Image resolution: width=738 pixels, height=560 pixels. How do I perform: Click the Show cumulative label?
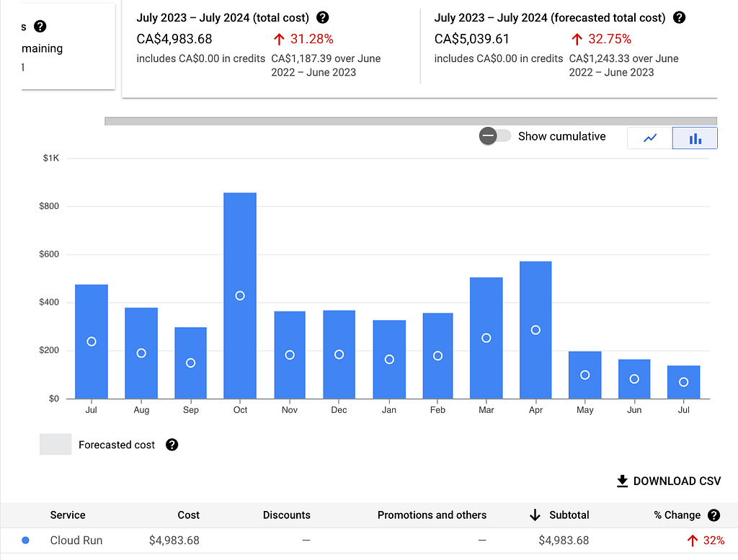pos(562,136)
